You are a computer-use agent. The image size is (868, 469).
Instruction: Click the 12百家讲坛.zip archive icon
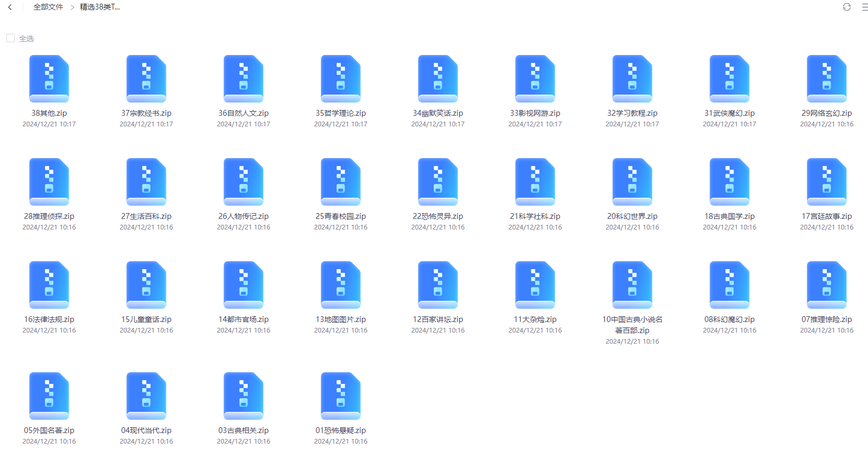438,285
